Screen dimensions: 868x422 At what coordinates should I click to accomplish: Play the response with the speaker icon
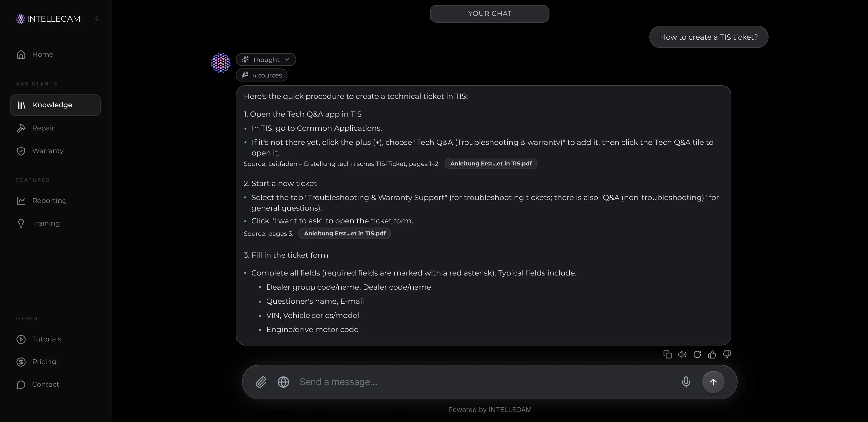point(682,354)
